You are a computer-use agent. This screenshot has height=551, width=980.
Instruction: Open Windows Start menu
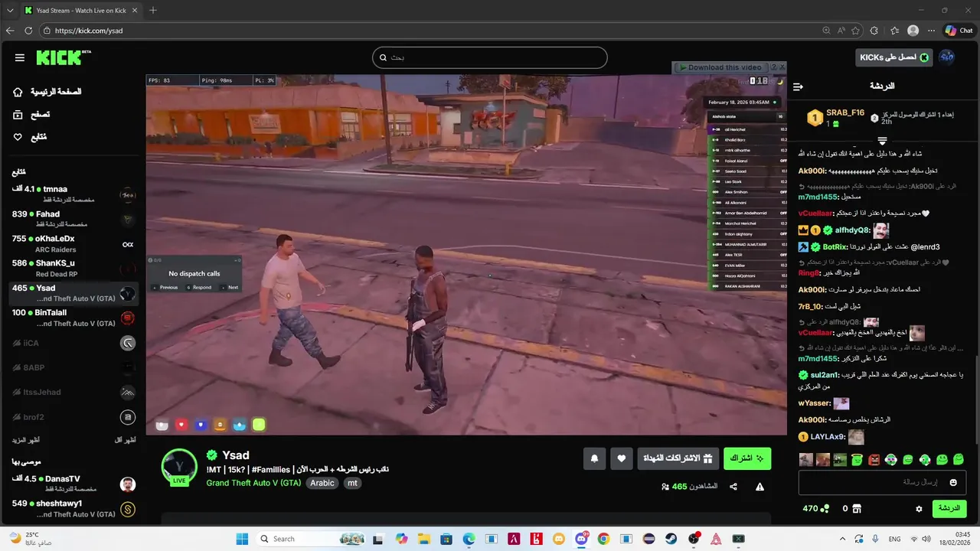point(242,539)
